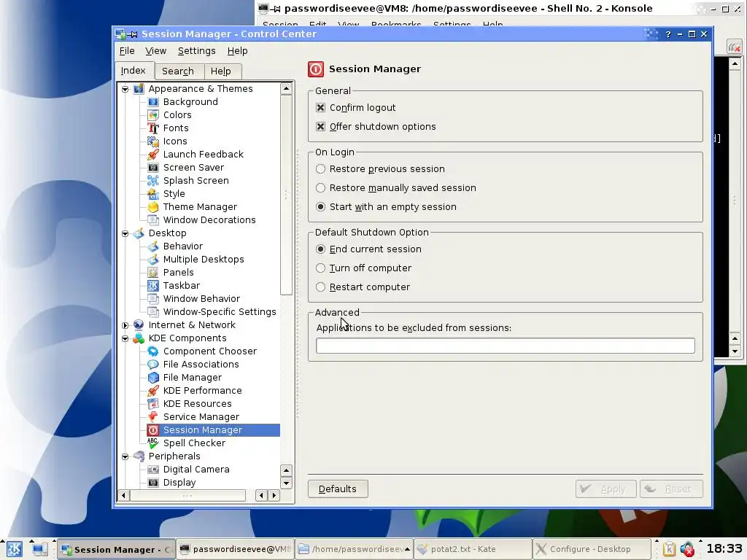Open Spell Checker ABC icon

click(153, 443)
